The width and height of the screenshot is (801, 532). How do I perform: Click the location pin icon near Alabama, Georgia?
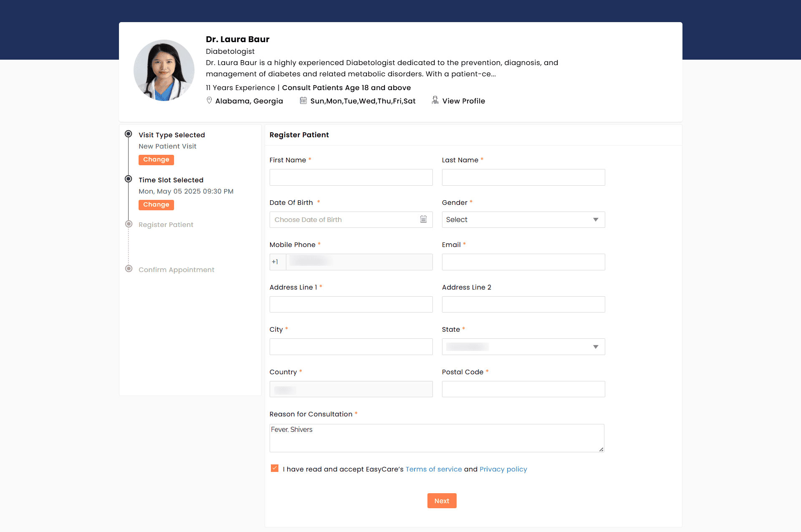coord(210,100)
